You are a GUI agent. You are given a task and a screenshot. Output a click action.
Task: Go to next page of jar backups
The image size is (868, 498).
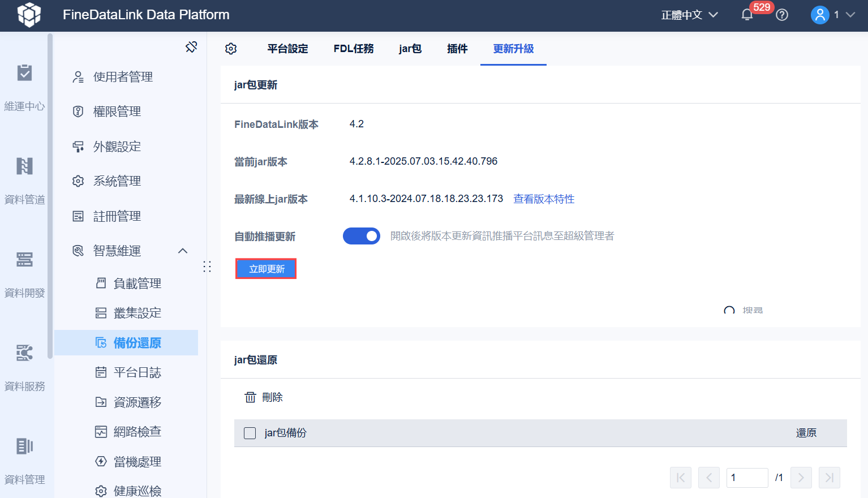pyautogui.click(x=801, y=478)
